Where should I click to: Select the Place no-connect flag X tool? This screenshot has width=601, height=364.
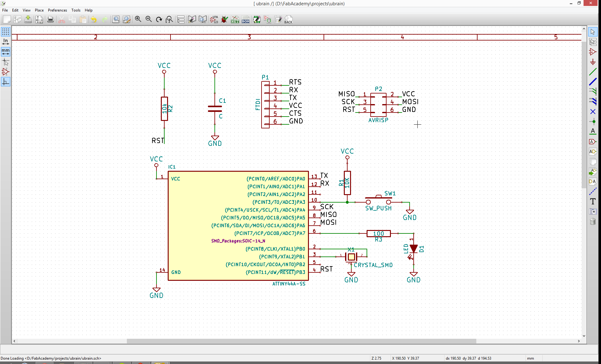pyautogui.click(x=593, y=112)
